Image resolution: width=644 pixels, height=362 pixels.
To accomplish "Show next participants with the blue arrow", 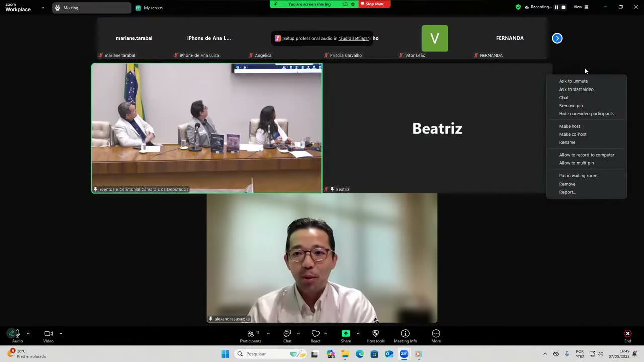I will (557, 38).
